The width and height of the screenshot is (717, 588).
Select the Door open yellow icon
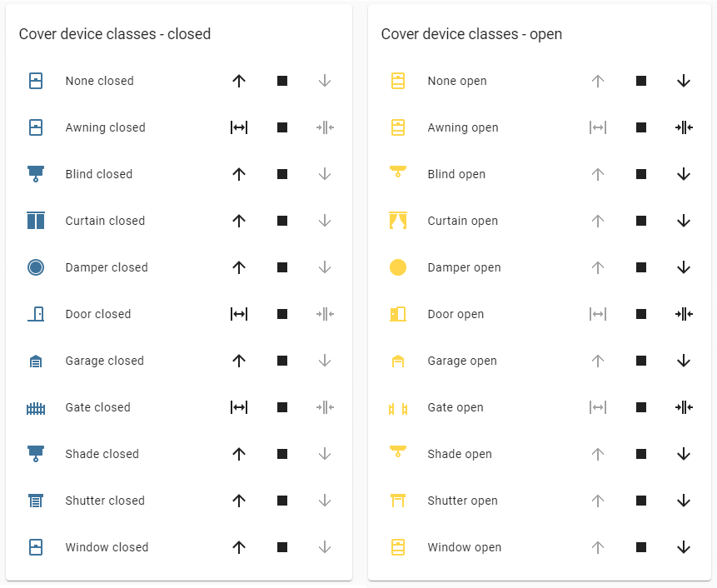pos(397,314)
